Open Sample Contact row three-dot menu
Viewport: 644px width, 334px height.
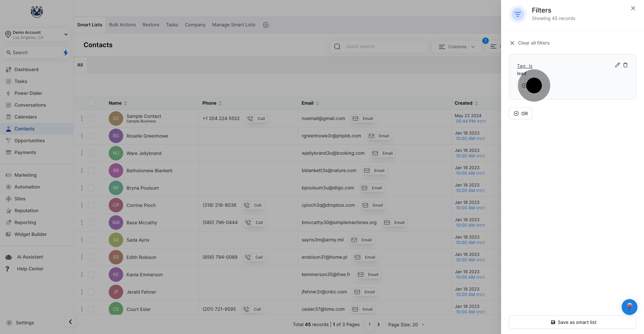point(82,119)
